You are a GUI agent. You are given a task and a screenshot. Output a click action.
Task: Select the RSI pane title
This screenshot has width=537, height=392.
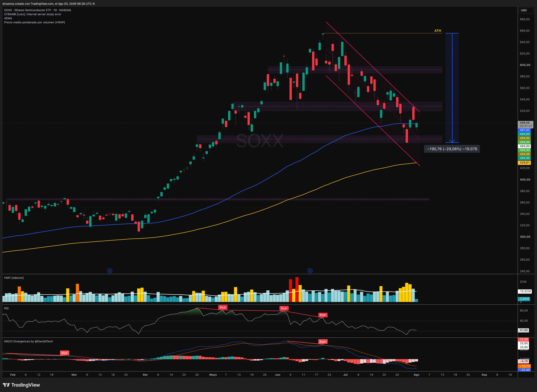tap(7, 308)
